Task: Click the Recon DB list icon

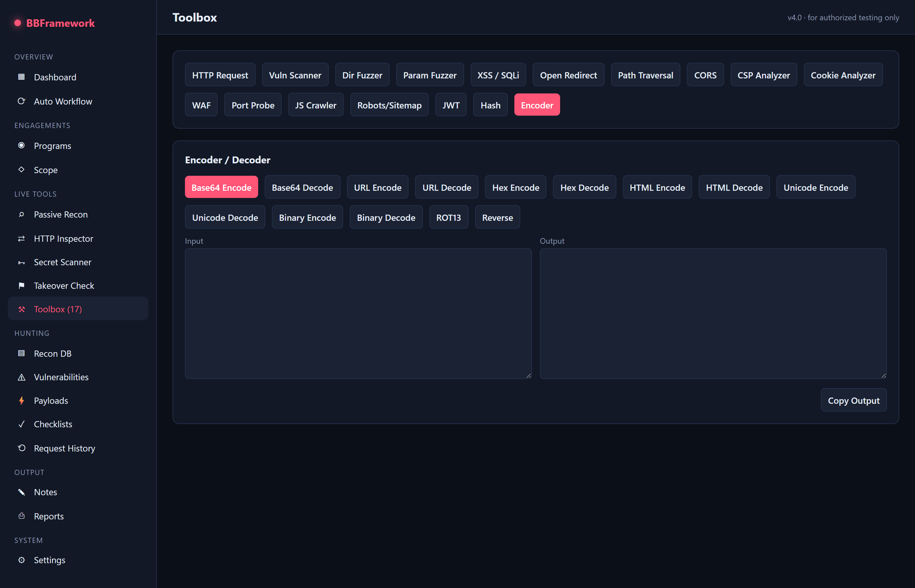Action: click(x=21, y=353)
